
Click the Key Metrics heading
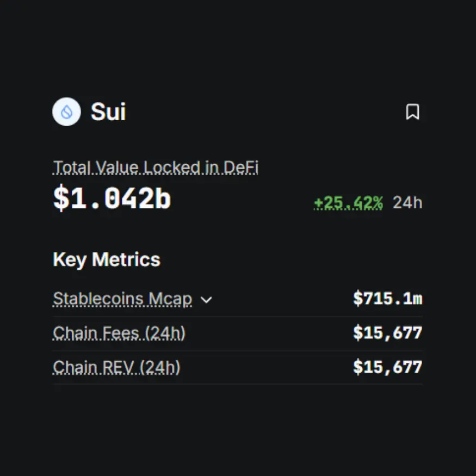pyautogui.click(x=107, y=259)
